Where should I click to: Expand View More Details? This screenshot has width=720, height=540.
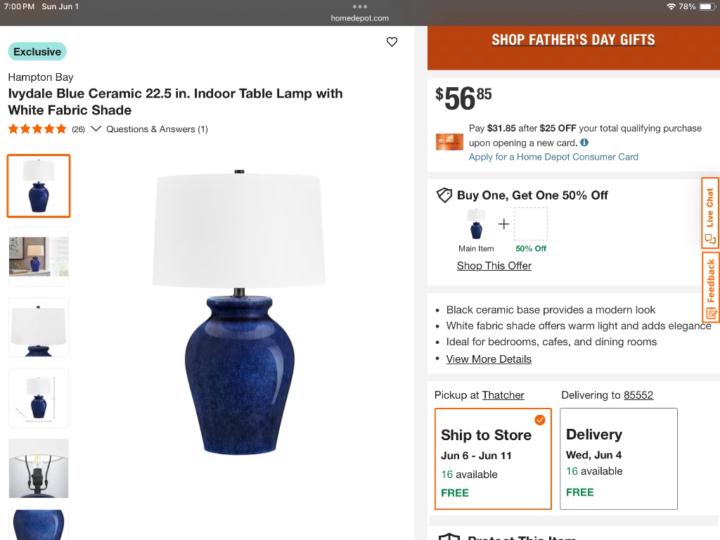click(488, 359)
